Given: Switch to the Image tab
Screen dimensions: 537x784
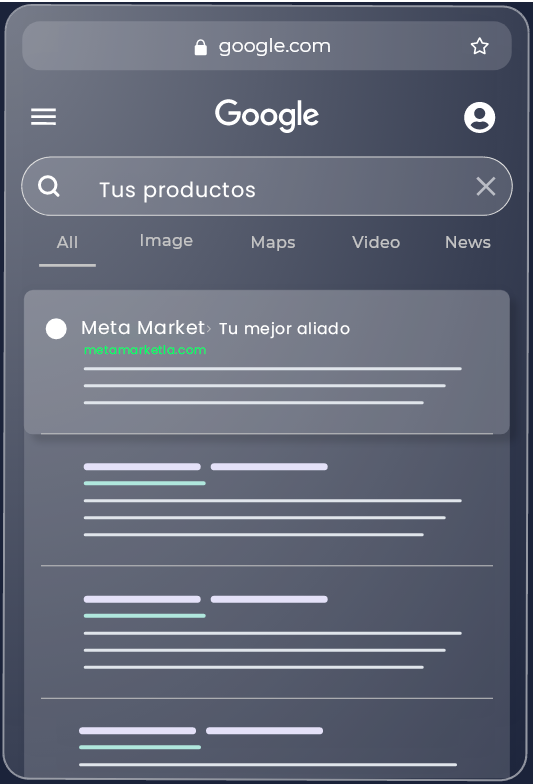Looking at the screenshot, I should tap(166, 241).
